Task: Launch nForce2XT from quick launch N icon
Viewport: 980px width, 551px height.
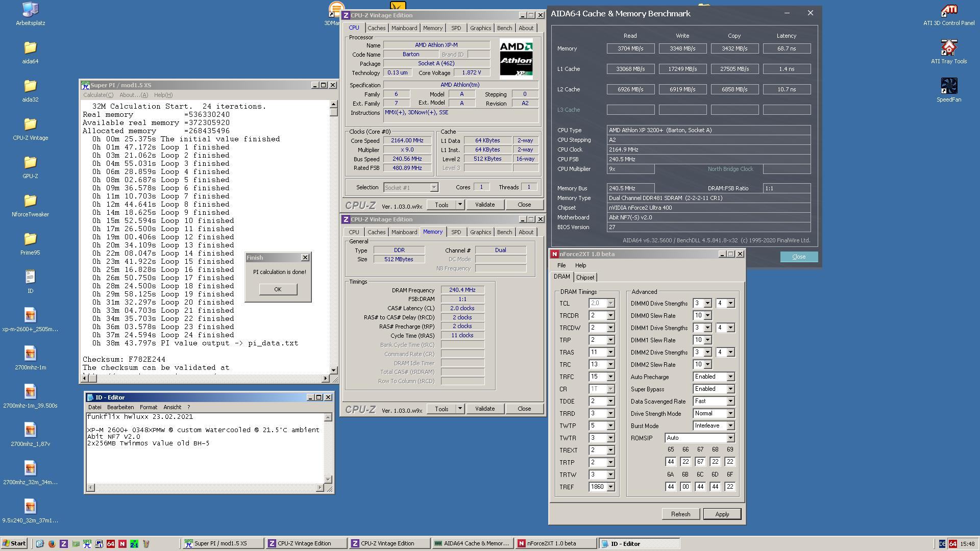Action: coord(122,544)
